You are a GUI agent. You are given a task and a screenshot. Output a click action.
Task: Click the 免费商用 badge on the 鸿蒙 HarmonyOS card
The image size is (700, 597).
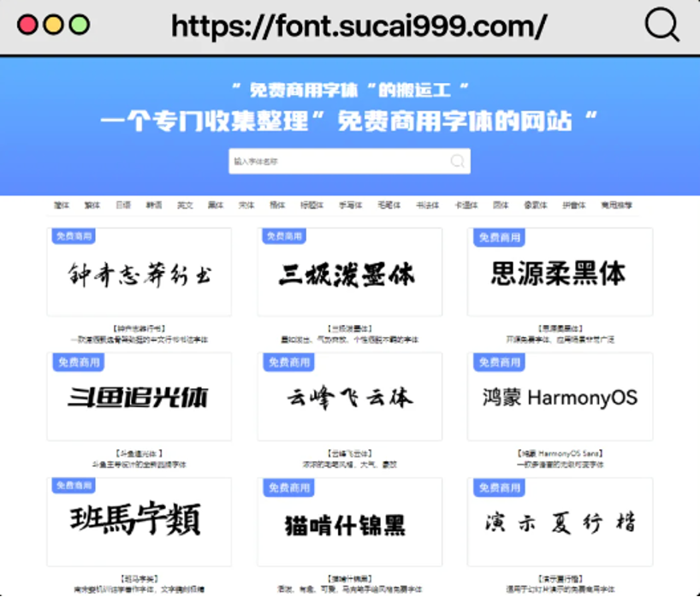click(499, 363)
